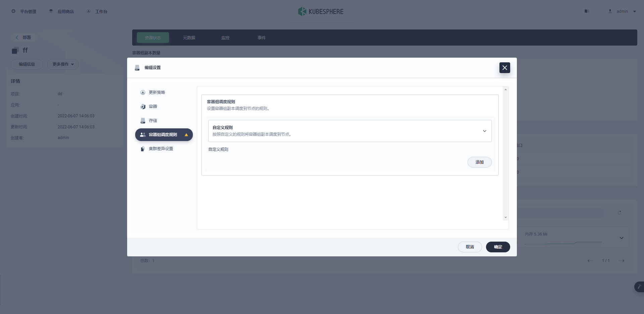Click the 编辑设置 dialog header icon
The image size is (644, 314).
click(137, 68)
